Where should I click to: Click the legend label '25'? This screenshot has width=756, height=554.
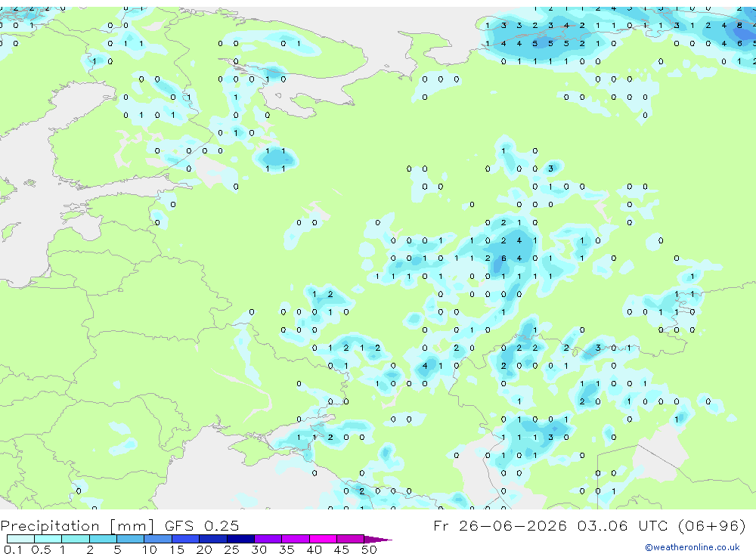(231, 549)
